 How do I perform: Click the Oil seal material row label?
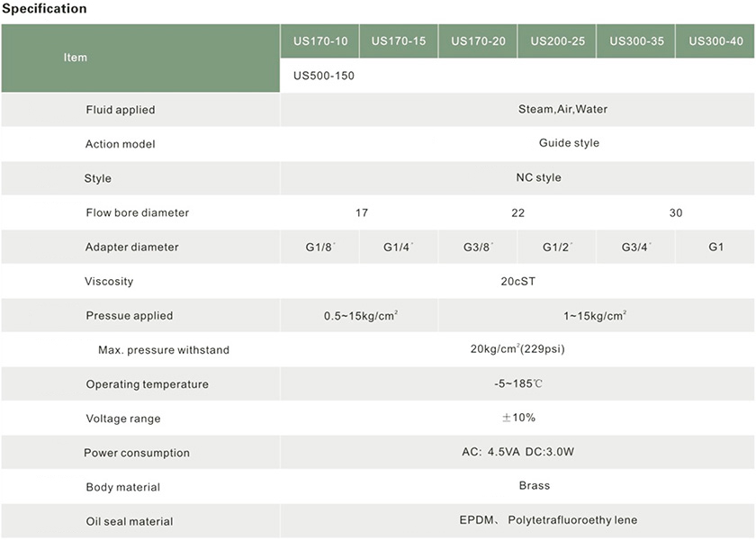pyautogui.click(x=130, y=521)
